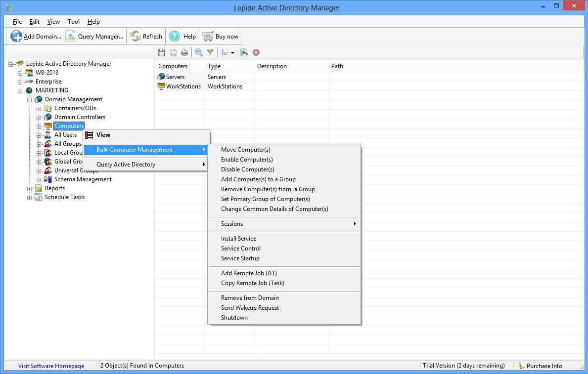
Task: Select Shutdown in the context submenu
Action: tap(234, 318)
